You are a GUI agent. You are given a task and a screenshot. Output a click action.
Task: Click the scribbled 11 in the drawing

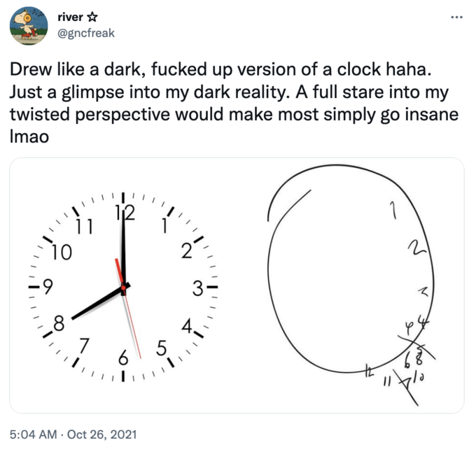pyautogui.click(x=387, y=381)
